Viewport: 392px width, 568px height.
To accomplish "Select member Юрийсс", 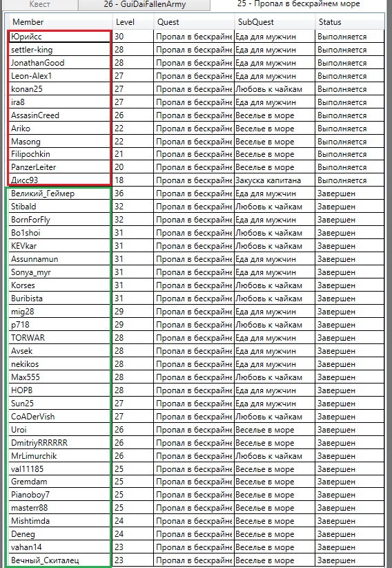I will coord(59,37).
